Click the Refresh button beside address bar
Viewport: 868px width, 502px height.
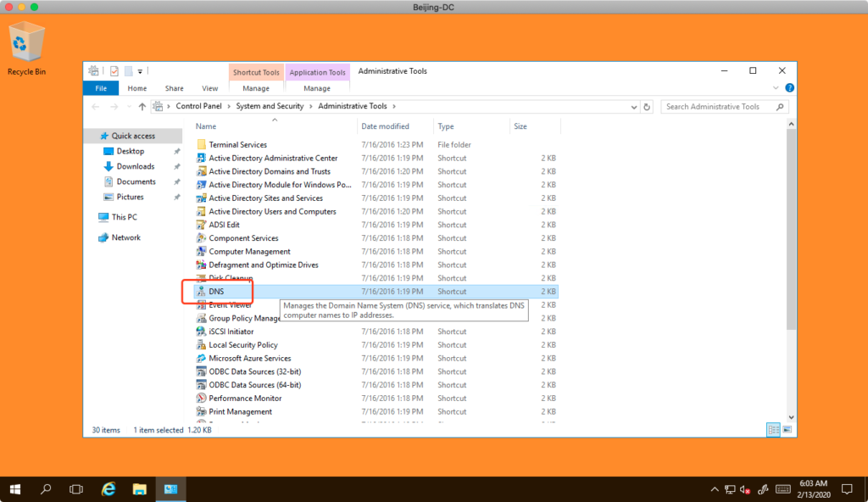648,107
